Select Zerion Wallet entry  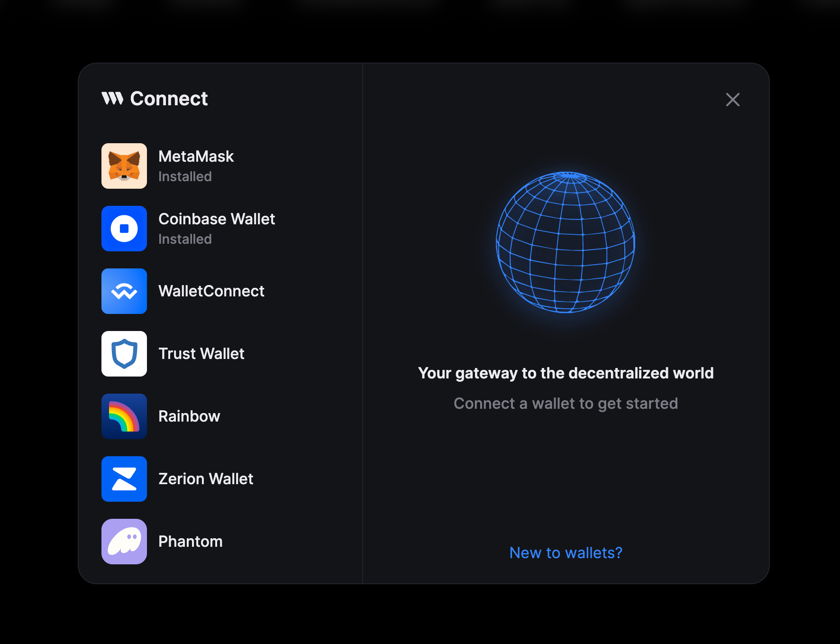(206, 479)
